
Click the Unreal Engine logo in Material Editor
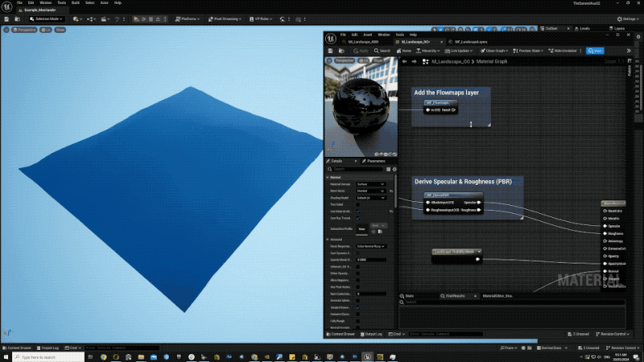tap(331, 39)
